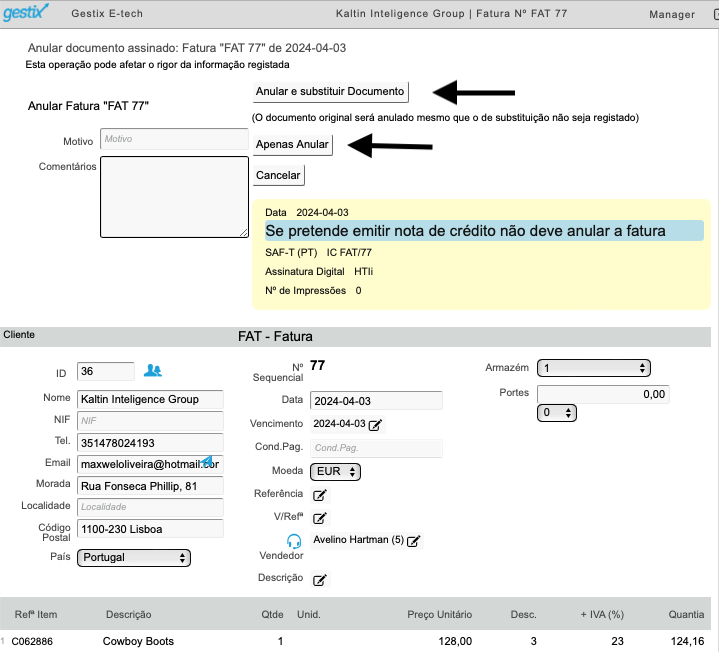The width and height of the screenshot is (719, 652).
Task: Click the Cowboy Boots description
Action: point(138,641)
